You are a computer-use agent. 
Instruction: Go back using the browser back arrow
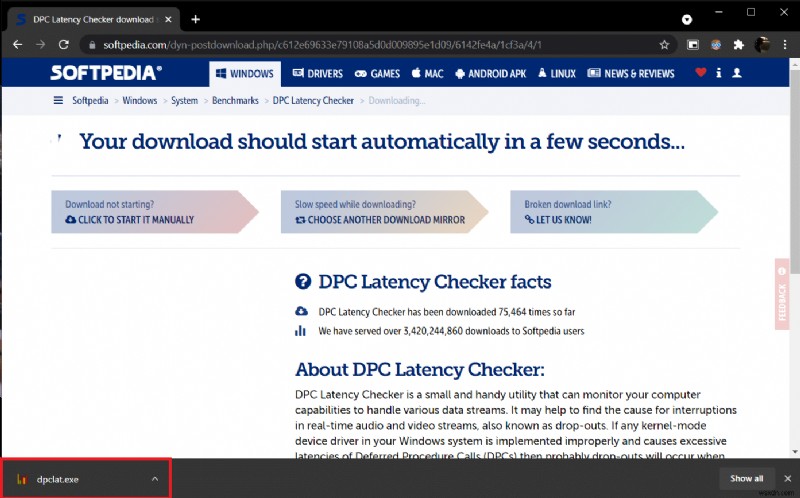17,45
